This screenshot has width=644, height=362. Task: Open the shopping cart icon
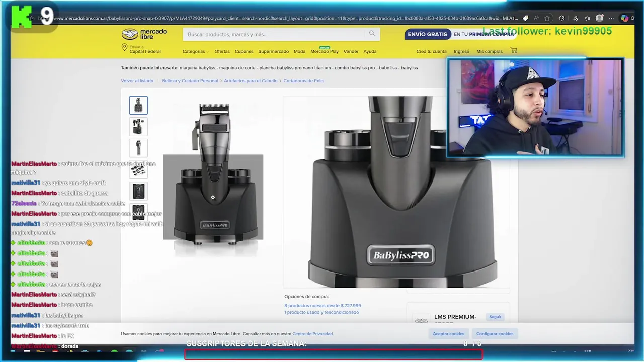(x=513, y=51)
